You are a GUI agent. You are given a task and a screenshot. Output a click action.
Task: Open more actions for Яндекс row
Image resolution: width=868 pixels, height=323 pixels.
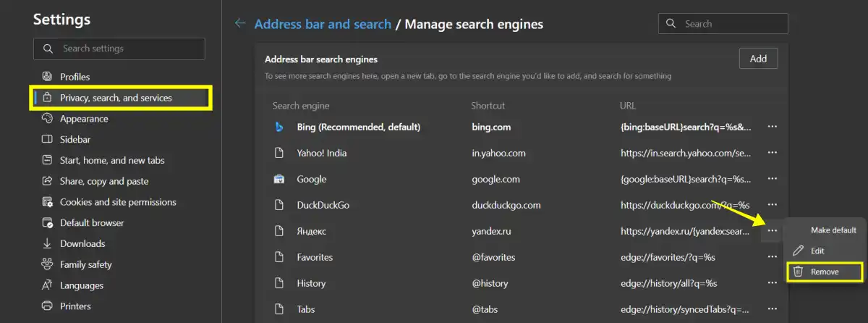click(773, 231)
